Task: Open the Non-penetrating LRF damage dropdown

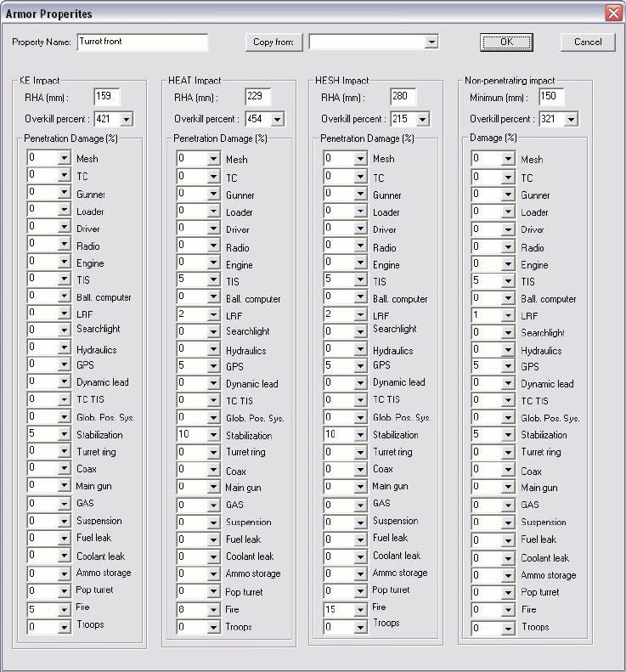Action: click(x=508, y=315)
